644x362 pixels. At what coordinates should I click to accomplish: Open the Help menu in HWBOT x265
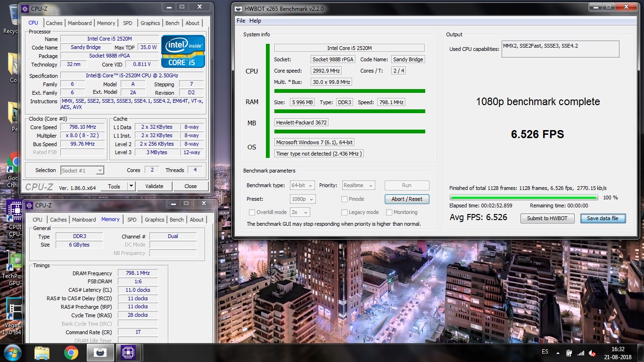[255, 21]
